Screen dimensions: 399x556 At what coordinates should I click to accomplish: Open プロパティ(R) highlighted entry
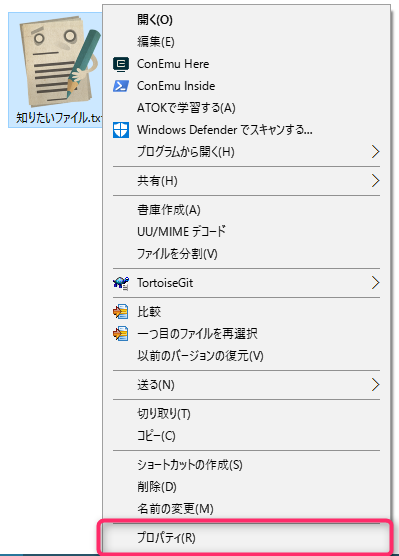(246, 538)
